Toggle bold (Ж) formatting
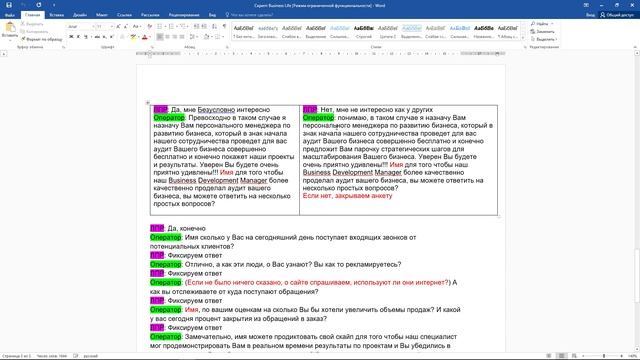 [71, 37]
